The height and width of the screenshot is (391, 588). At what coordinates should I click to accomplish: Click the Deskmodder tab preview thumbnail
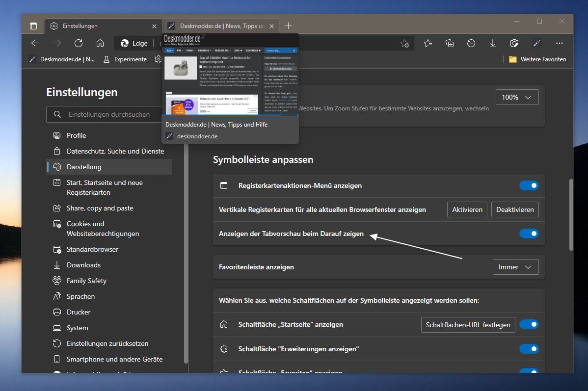(x=230, y=75)
